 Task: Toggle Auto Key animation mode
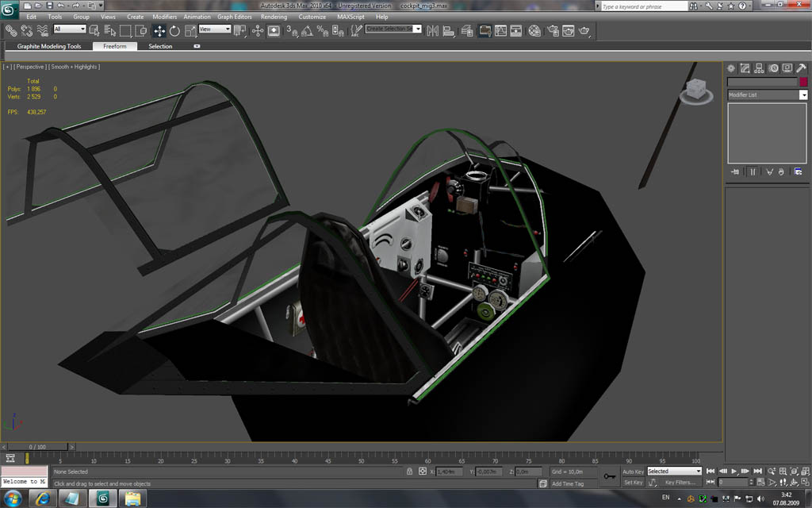coord(633,471)
